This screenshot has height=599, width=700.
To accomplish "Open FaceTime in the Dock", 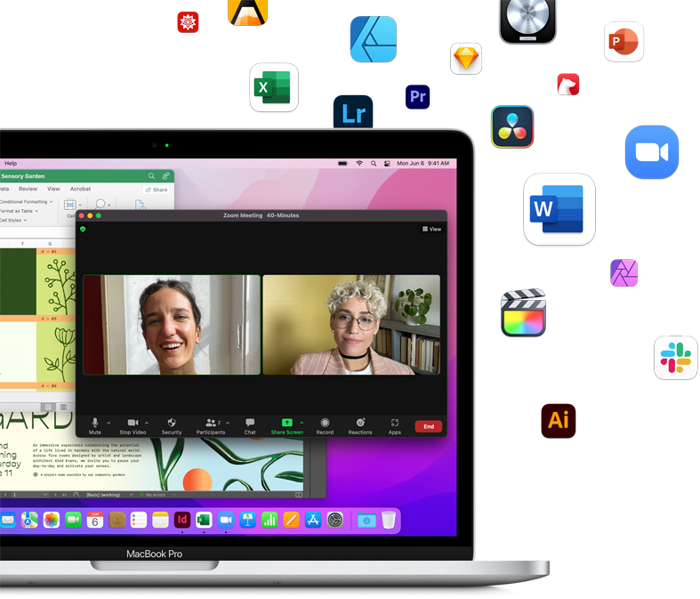I will point(73,521).
